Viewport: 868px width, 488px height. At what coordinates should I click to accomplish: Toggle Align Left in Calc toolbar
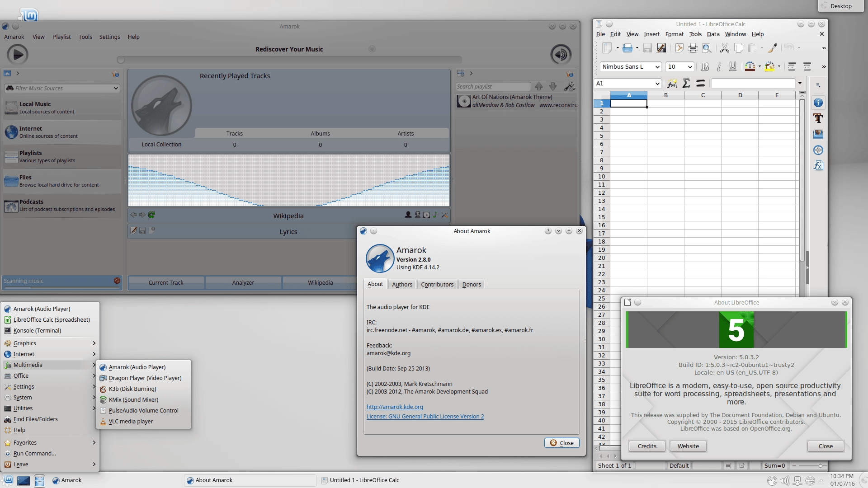click(792, 67)
